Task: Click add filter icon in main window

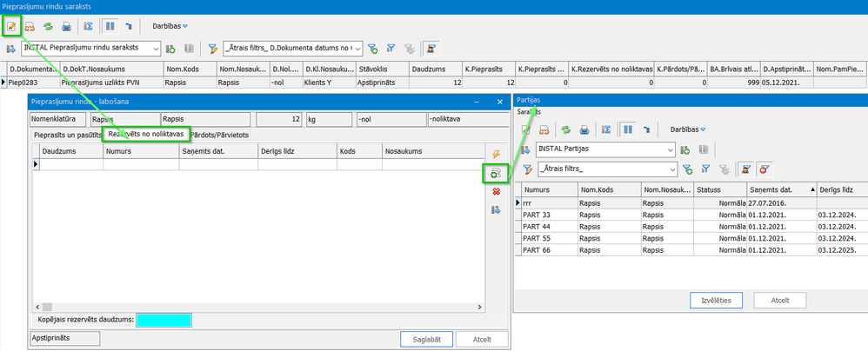Action: (x=372, y=49)
